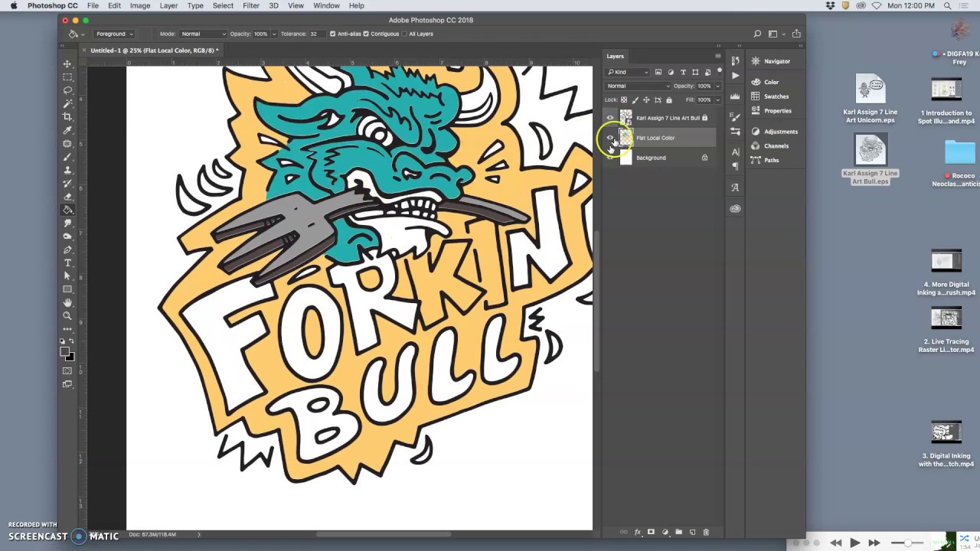Open the layer blend mode Normal dropdown
Screen dimensions: 980x551
(638, 86)
